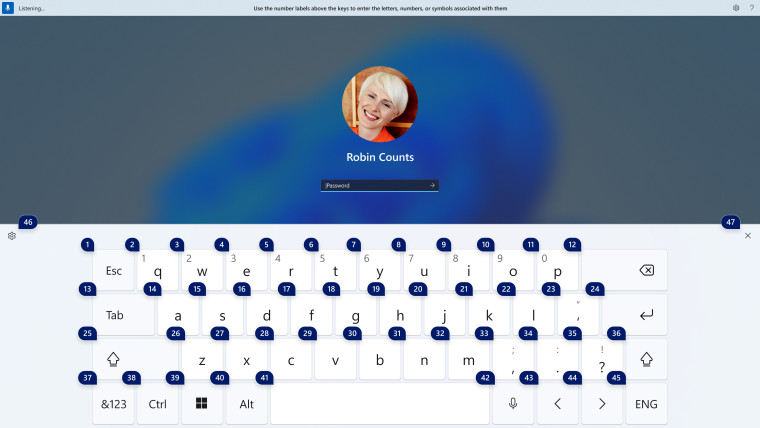Viewport: 760px width, 428px height.
Task: Toggle the left Shift key
Action: 114,359
